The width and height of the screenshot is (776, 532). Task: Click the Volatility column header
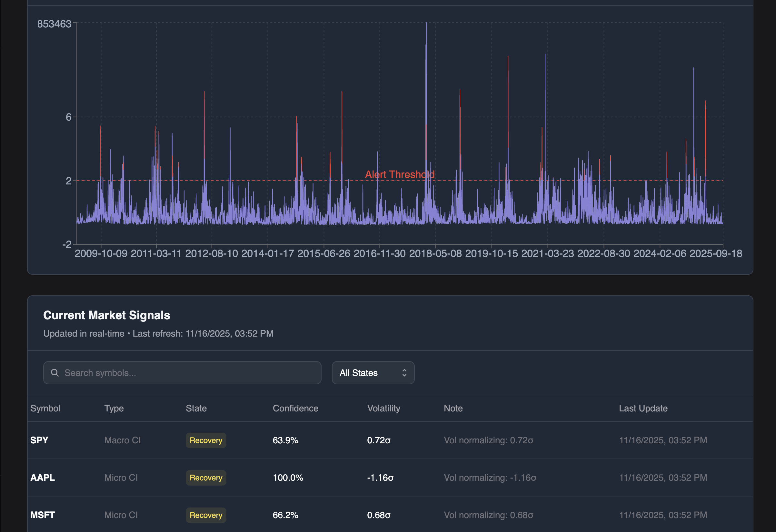[383, 408]
